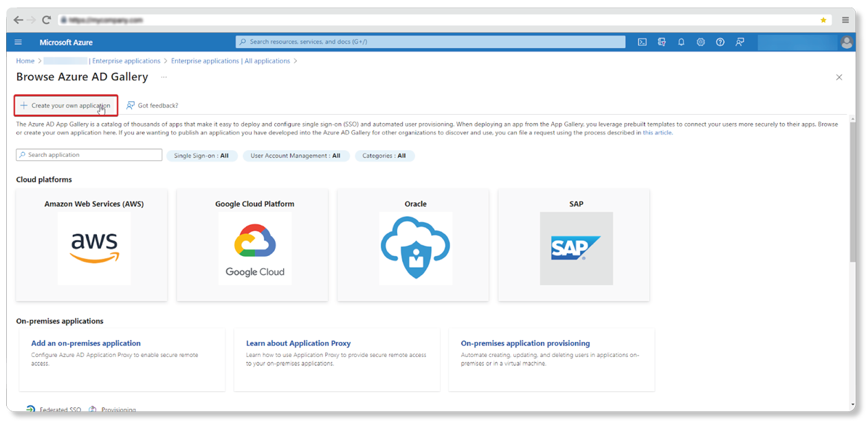Open portal settings gear icon
The width and height of the screenshot is (868, 421).
coord(700,42)
